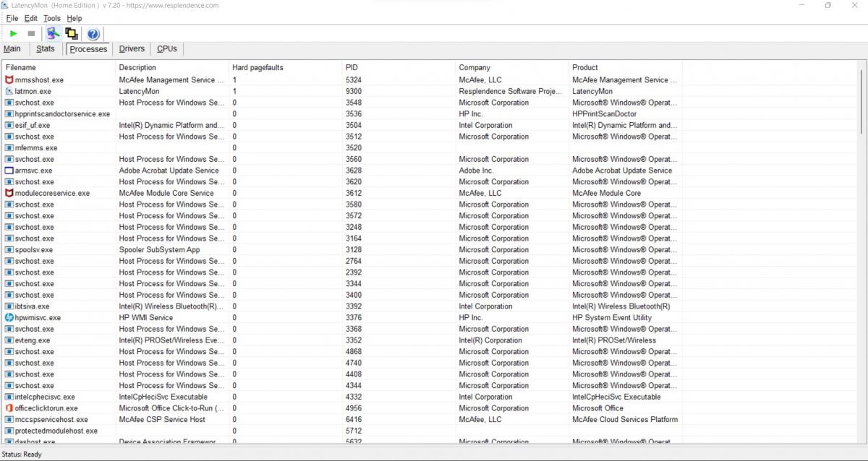Click the icon beside spoolsv.exe
This screenshot has width=868, height=461.
click(9, 249)
